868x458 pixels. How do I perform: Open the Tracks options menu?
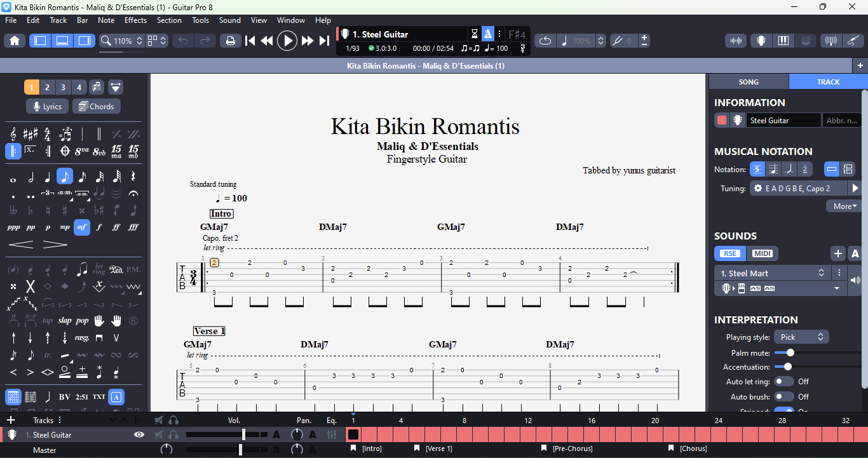coord(60,420)
